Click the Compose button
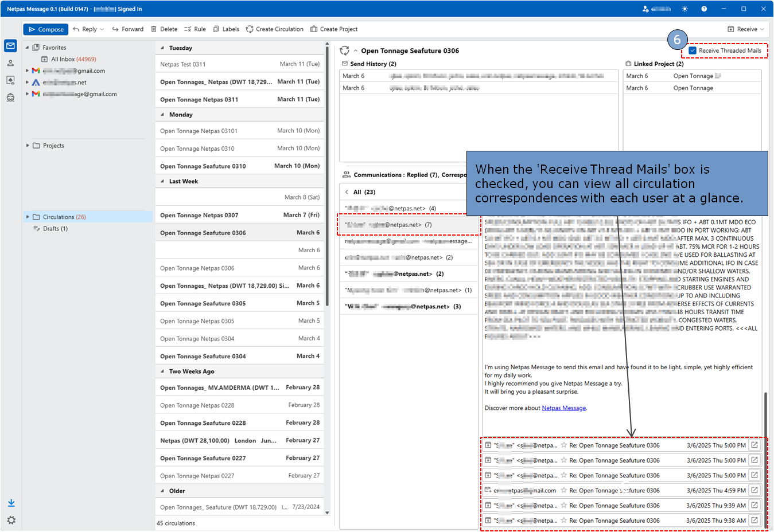This screenshot has width=774, height=532. [x=46, y=29]
